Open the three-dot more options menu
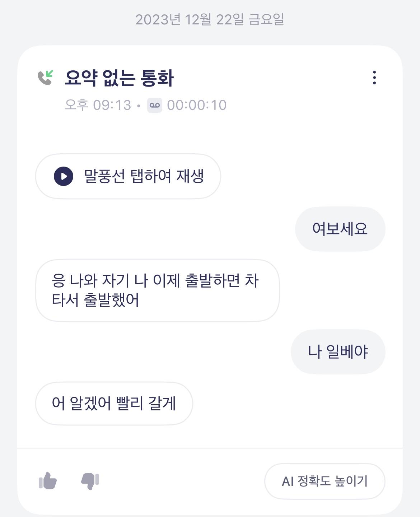The image size is (420, 517). [374, 78]
